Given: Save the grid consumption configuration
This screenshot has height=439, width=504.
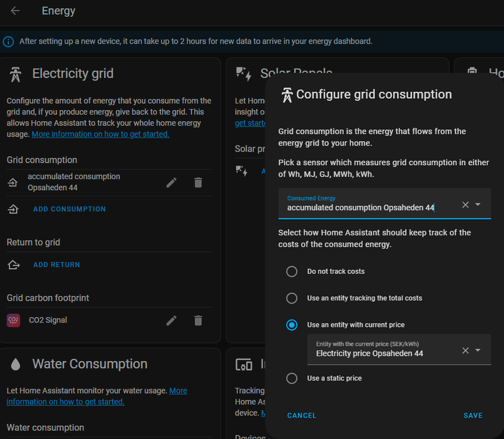Looking at the screenshot, I should 472,416.
